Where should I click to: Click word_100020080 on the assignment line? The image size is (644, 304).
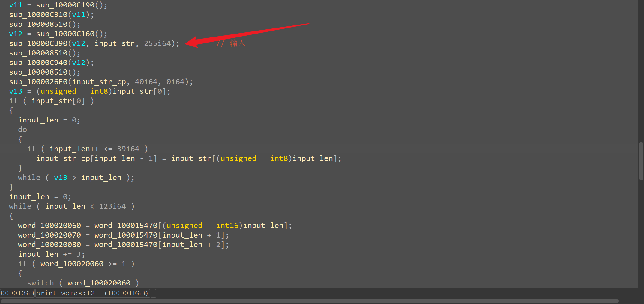pos(49,245)
